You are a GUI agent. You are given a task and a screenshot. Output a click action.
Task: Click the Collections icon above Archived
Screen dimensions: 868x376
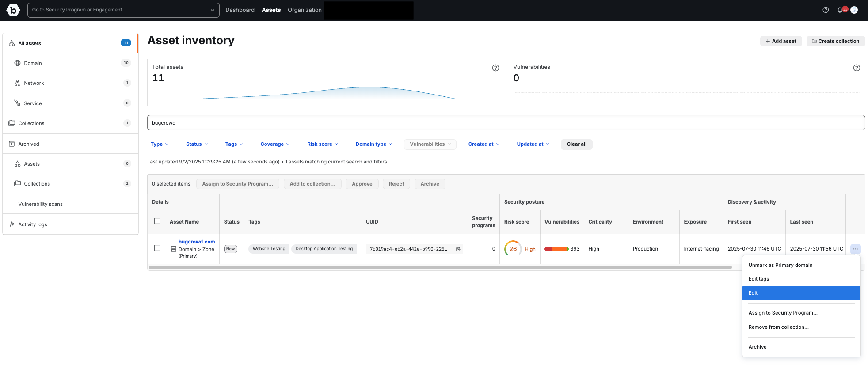[x=12, y=123]
